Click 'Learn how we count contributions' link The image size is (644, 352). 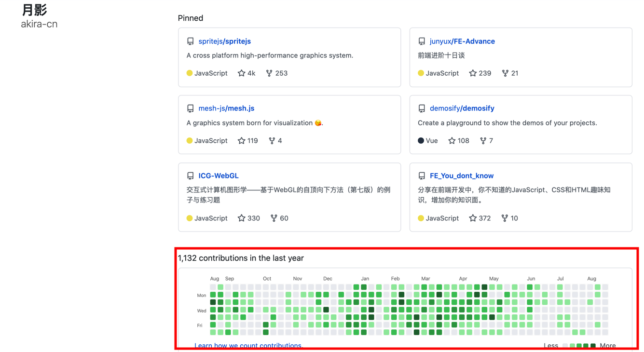point(248,346)
